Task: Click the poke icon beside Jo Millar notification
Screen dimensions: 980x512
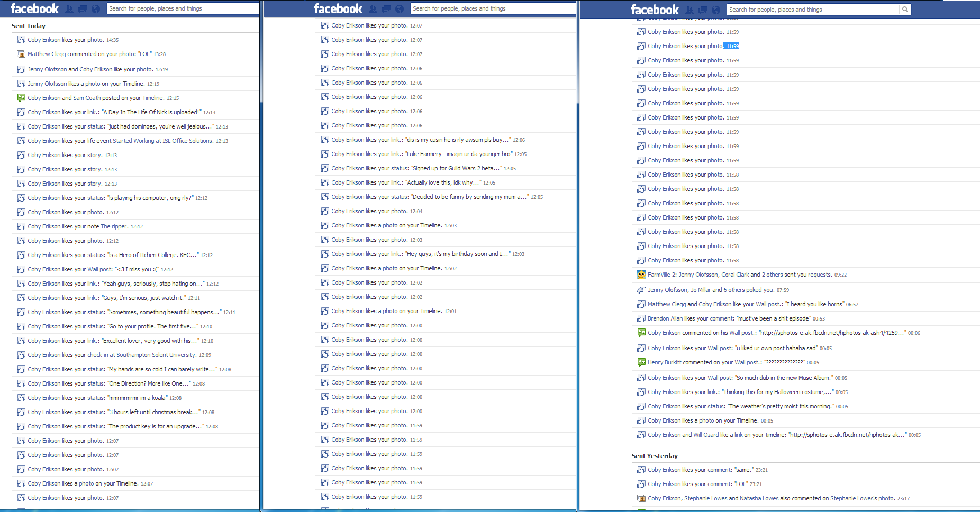Action: (641, 290)
